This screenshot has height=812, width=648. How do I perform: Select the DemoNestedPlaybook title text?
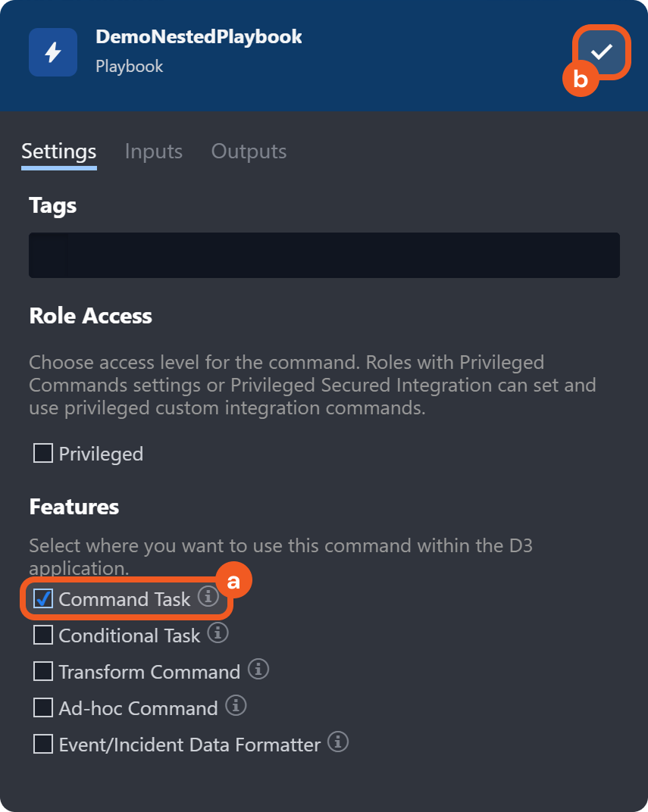click(199, 36)
